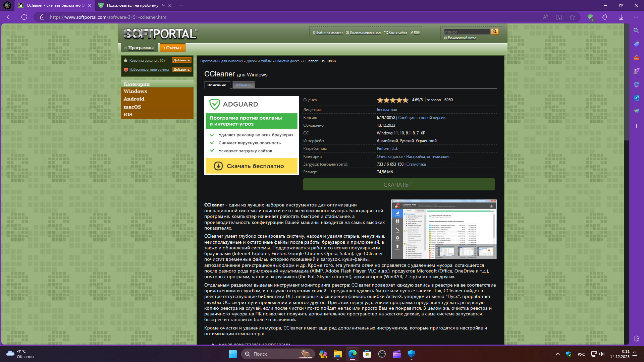
Task: Select Android in categories list
Action: pyautogui.click(x=134, y=99)
